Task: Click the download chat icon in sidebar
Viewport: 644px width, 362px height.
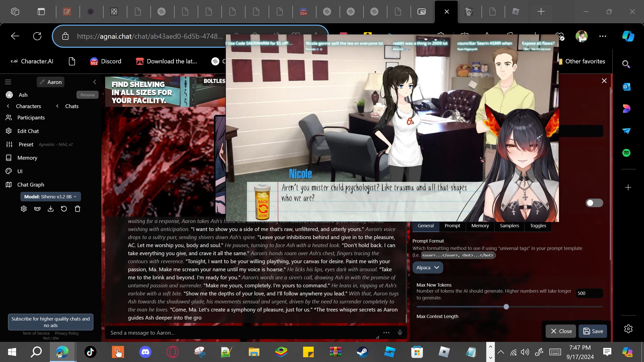Action: 51,209
